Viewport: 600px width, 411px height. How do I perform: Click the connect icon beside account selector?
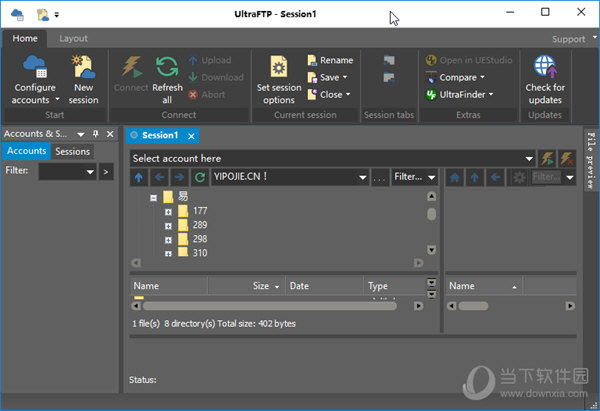coord(548,158)
